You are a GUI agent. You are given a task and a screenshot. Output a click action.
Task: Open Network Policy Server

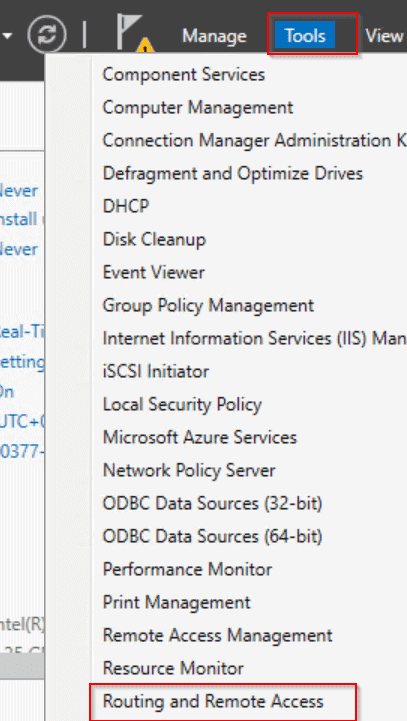[189, 470]
